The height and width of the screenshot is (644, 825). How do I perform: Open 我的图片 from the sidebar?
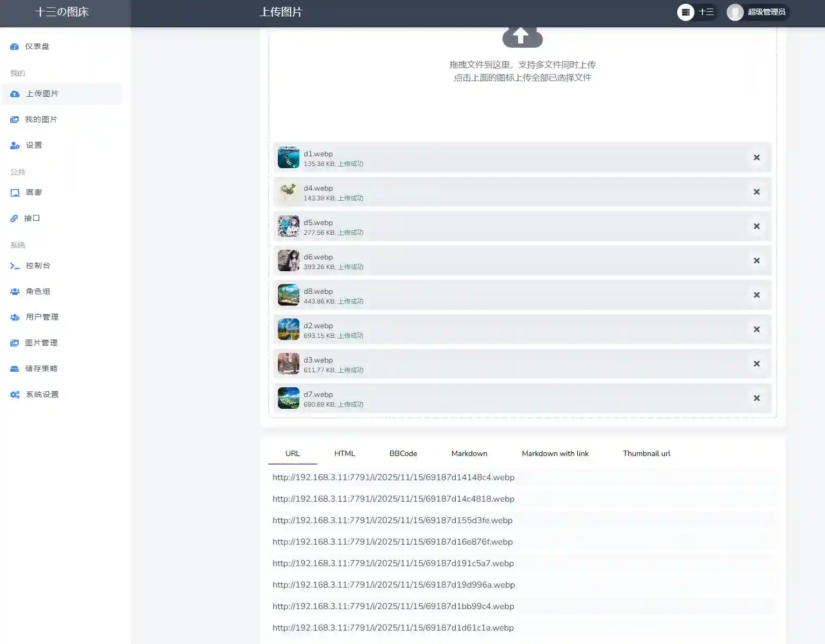[15, 119]
